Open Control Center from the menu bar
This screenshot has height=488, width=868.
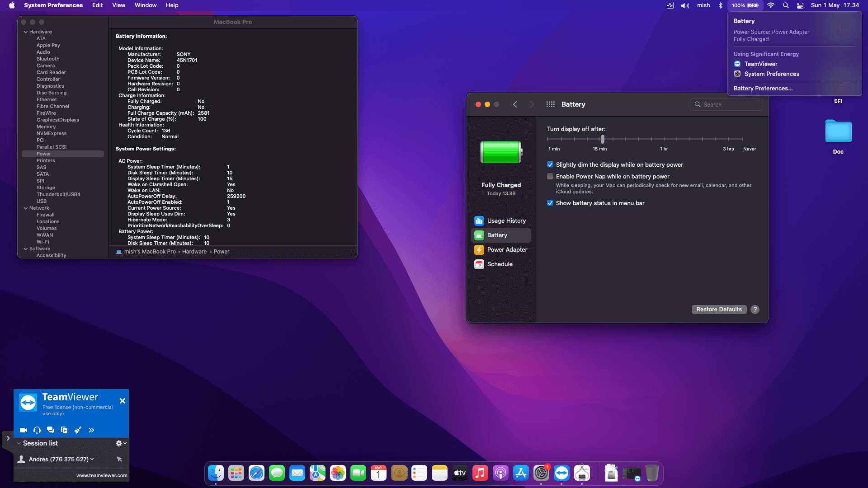tap(800, 5)
